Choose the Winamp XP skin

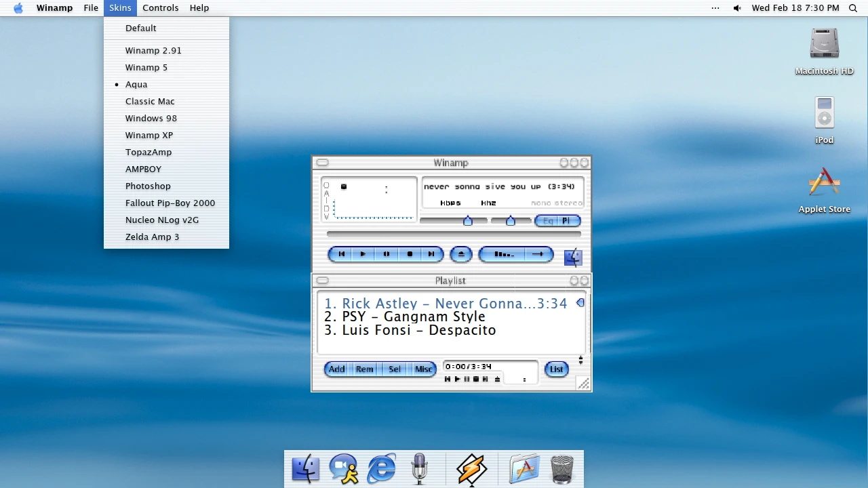pos(166,135)
